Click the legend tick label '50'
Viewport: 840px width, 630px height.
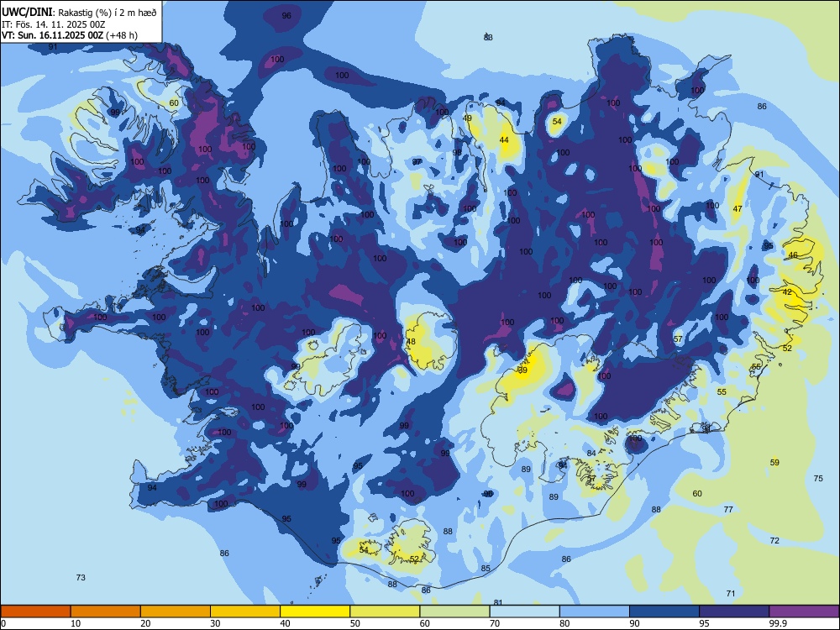[355, 623]
